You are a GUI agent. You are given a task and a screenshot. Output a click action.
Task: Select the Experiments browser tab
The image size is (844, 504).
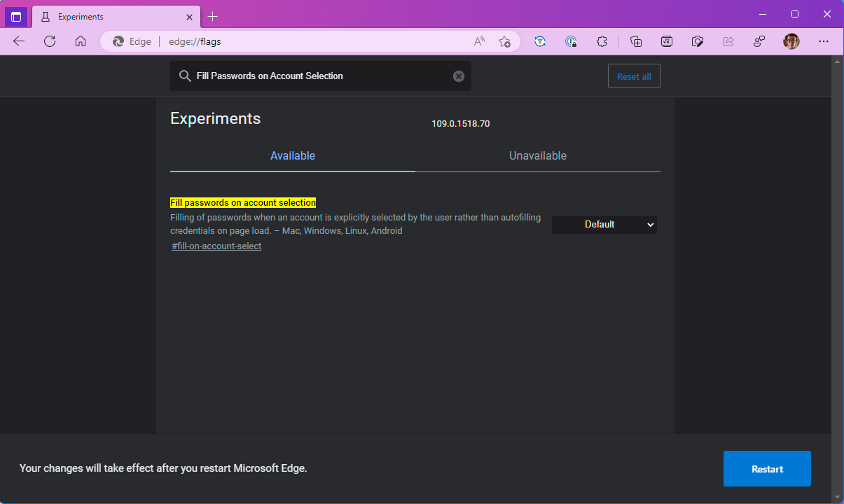coord(117,17)
